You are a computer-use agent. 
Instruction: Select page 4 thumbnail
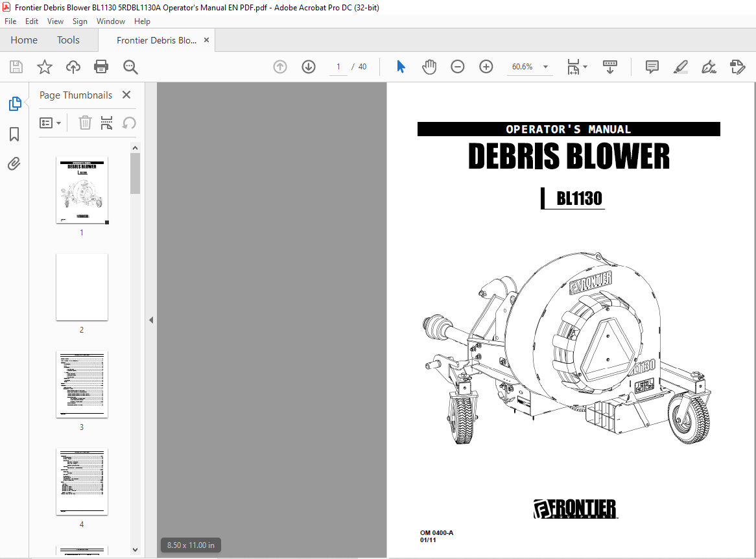82,482
